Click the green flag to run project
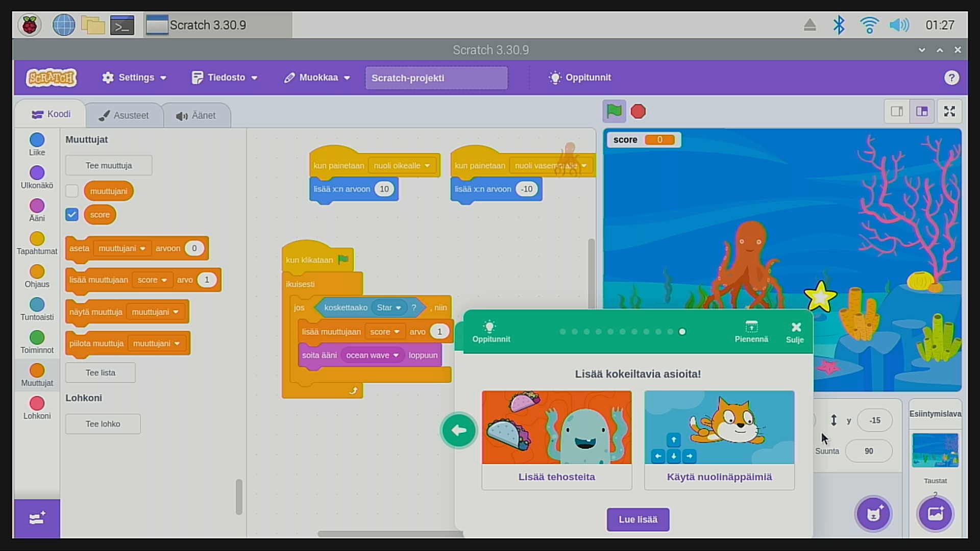This screenshot has width=980, height=551. point(614,111)
